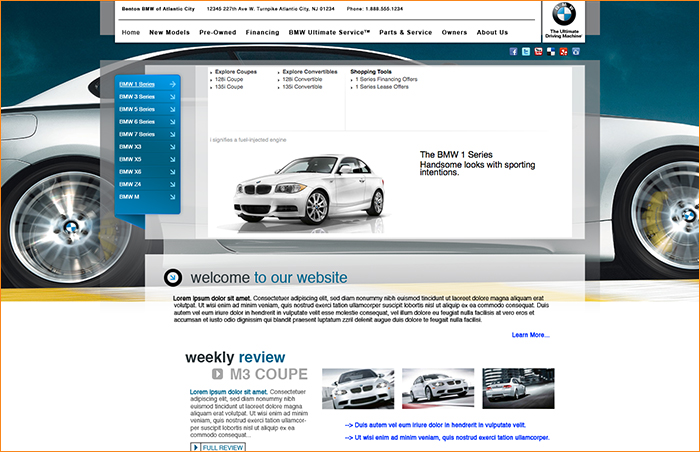Select BMW M in sidebar
Viewport: 700px width, 452px height.
[x=129, y=197]
